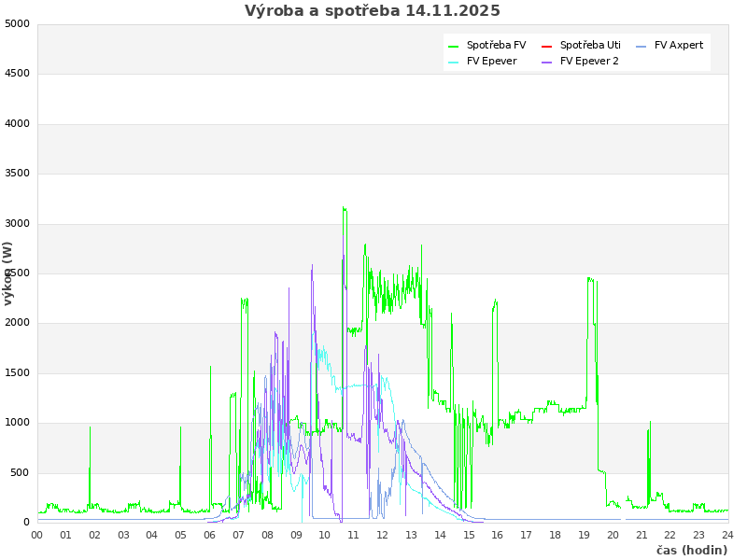Click the vertical axis title "výkon (W)"
747x560 pixels.
click(x=8, y=273)
